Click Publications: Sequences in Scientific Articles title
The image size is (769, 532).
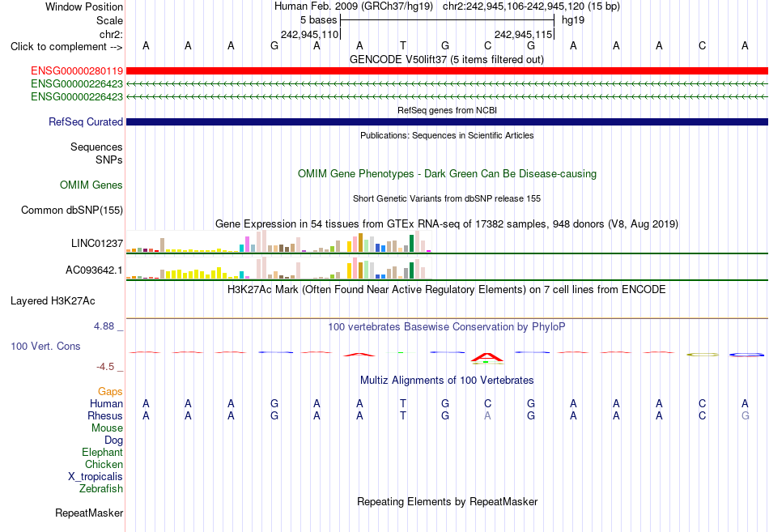[447, 135]
